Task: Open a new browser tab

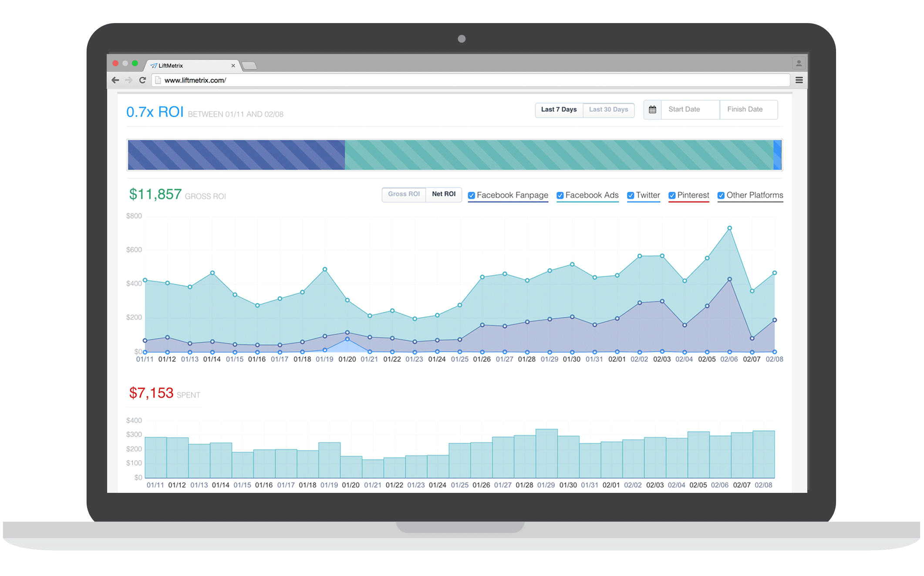Action: point(250,66)
